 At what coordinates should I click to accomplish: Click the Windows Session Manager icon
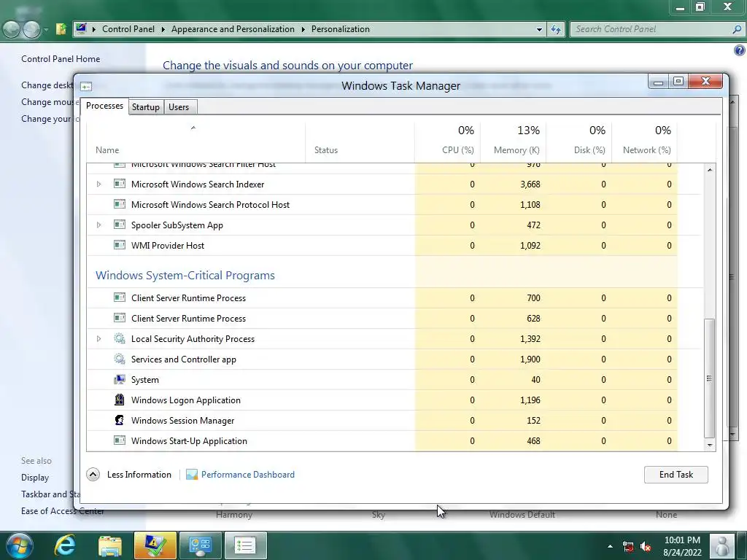pyautogui.click(x=120, y=420)
